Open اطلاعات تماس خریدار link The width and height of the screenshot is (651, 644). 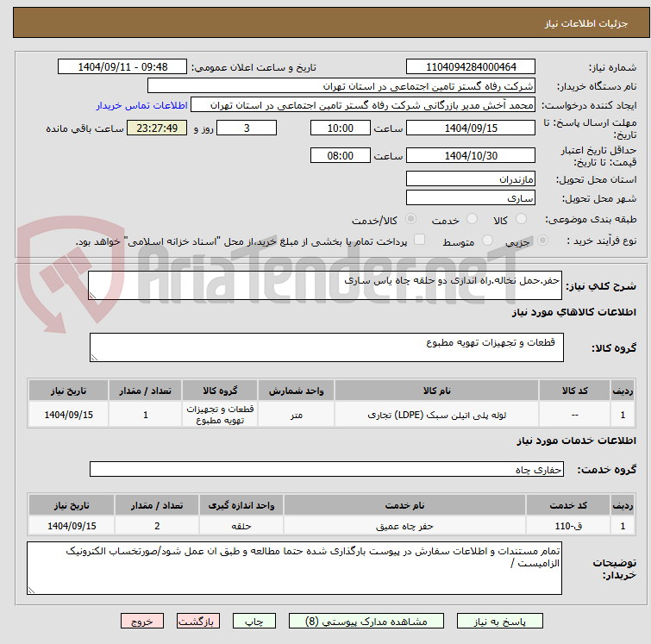(x=142, y=105)
